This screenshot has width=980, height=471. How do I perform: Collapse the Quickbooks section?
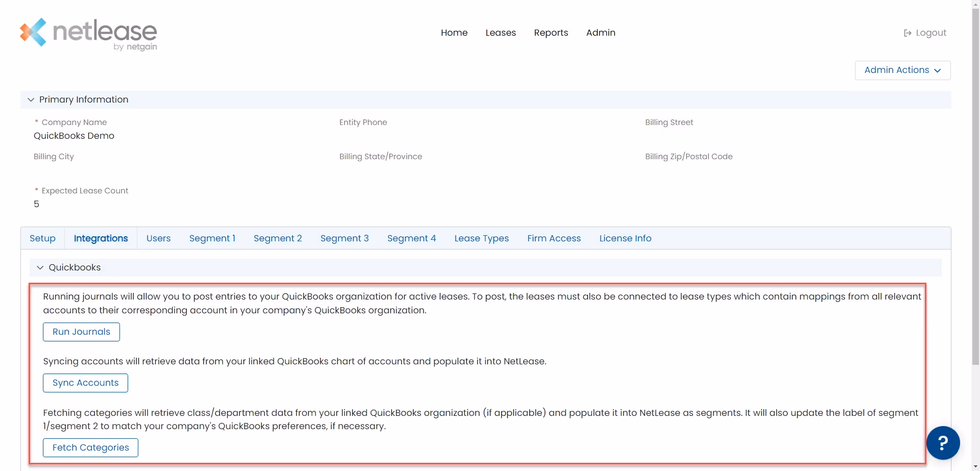40,267
